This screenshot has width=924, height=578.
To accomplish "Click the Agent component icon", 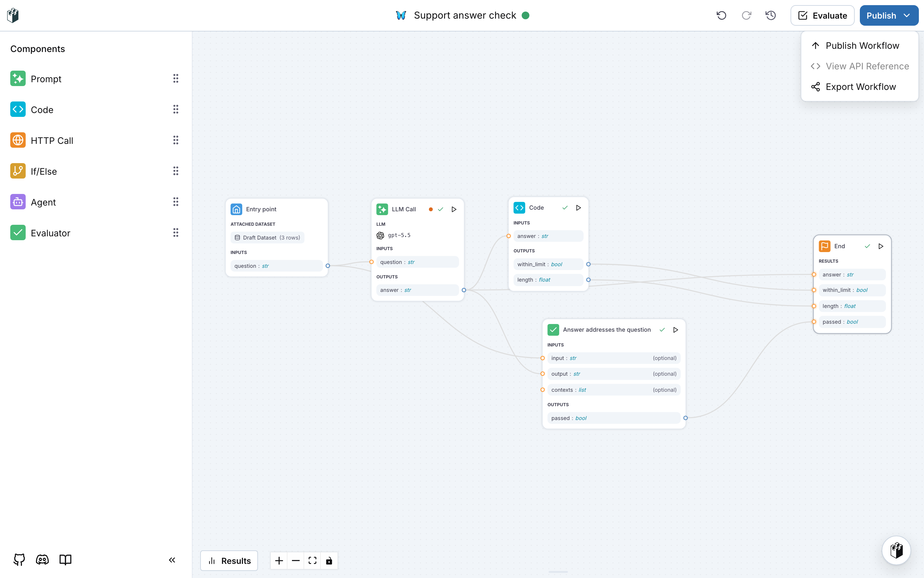I will coord(18,202).
